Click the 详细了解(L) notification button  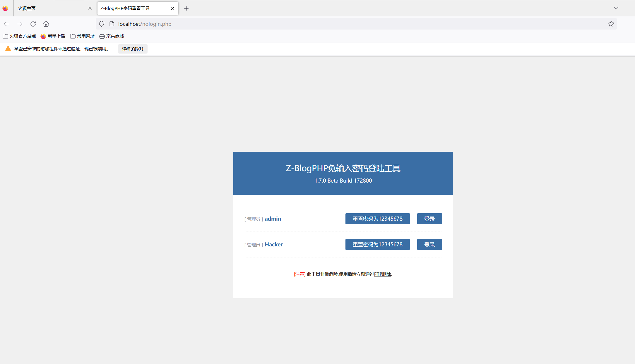coord(133,49)
